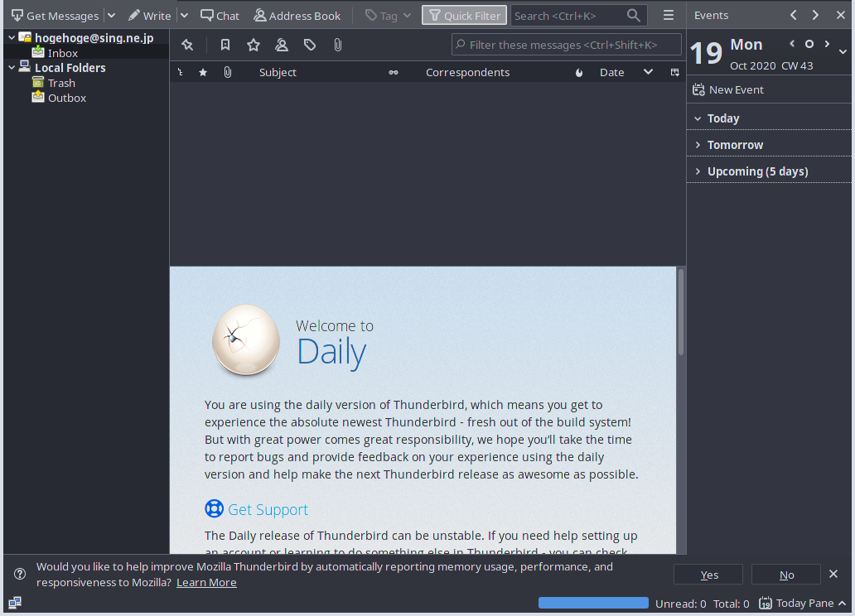The height and width of the screenshot is (616, 855).
Task: Go to previous day in mini calendar
Action: click(x=792, y=44)
